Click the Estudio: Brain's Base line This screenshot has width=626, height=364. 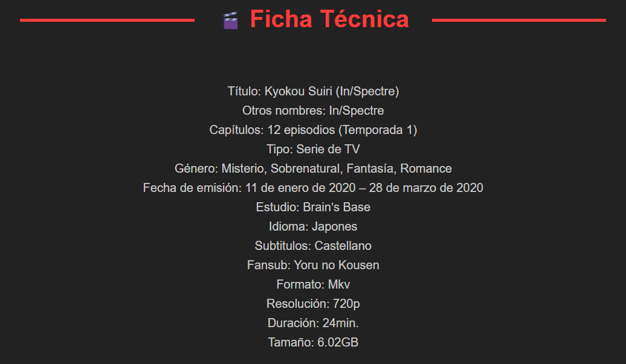[x=313, y=208]
